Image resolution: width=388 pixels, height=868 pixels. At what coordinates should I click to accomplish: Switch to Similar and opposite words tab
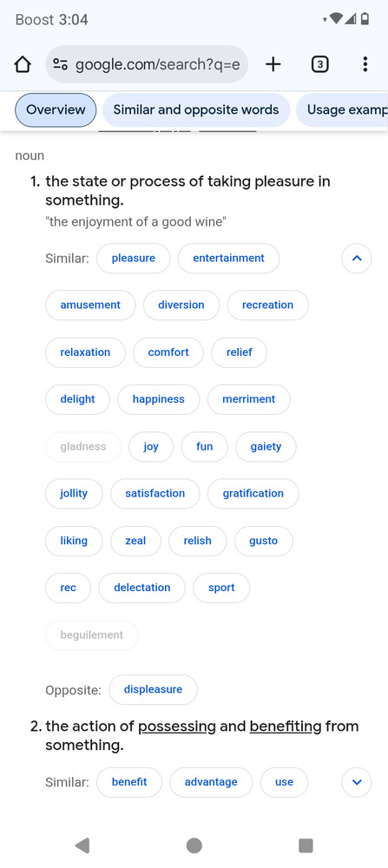(196, 109)
